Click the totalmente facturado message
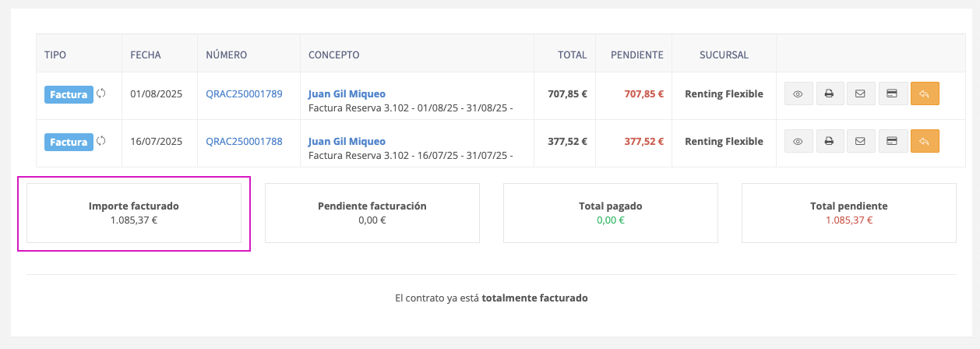This screenshot has height=349, width=980. pos(492,298)
